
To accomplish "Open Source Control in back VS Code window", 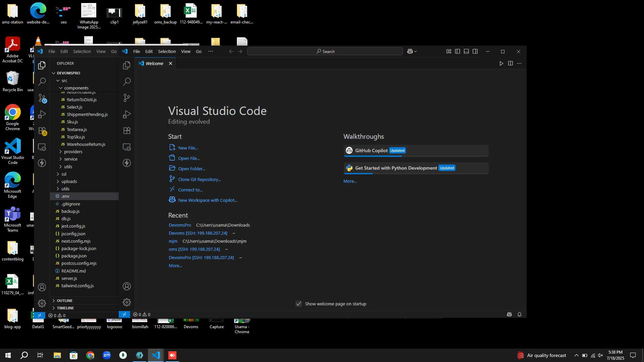I will point(42,98).
